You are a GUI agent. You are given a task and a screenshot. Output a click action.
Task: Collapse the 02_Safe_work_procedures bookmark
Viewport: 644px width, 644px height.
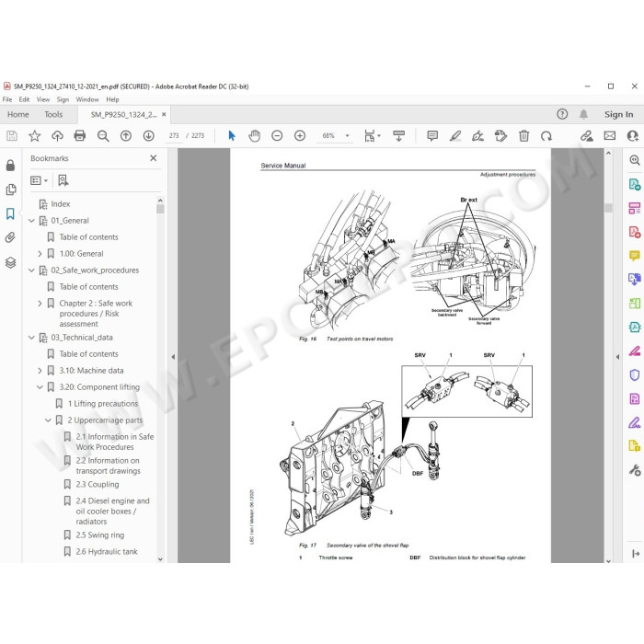tap(31, 270)
